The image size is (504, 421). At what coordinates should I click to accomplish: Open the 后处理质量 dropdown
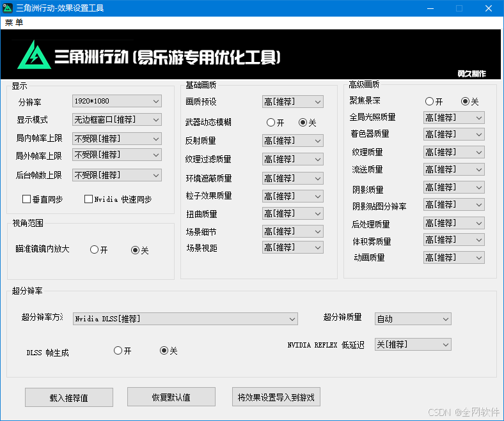454,223
